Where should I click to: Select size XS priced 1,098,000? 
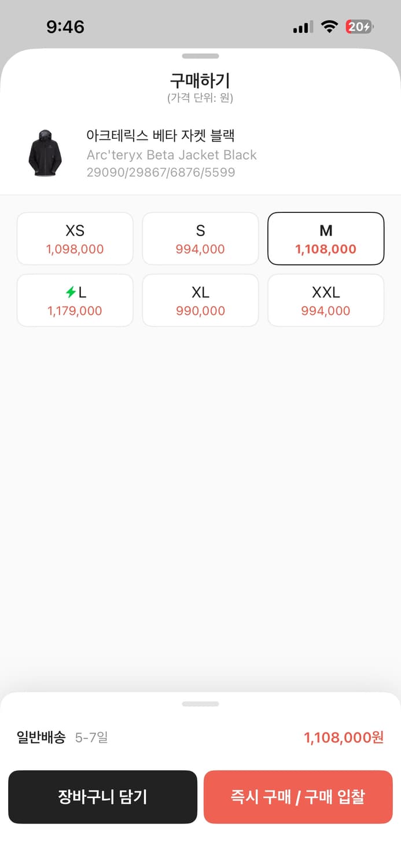click(x=75, y=239)
